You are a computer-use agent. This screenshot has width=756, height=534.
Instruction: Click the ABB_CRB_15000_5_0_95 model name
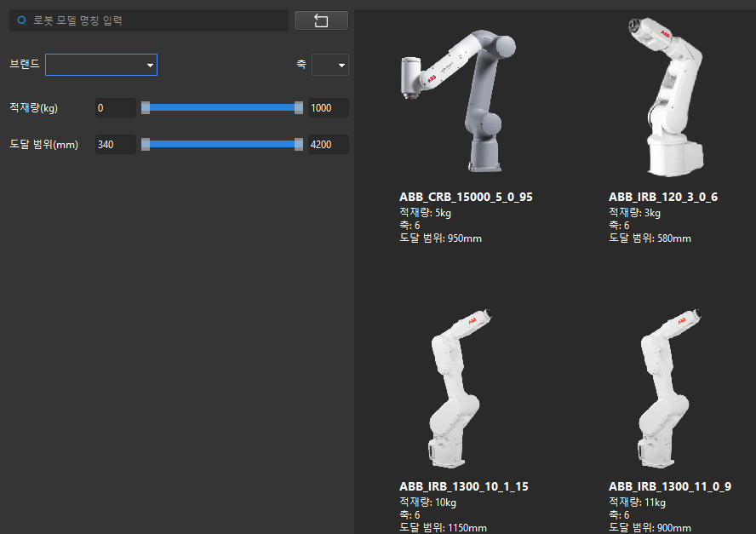tap(466, 198)
